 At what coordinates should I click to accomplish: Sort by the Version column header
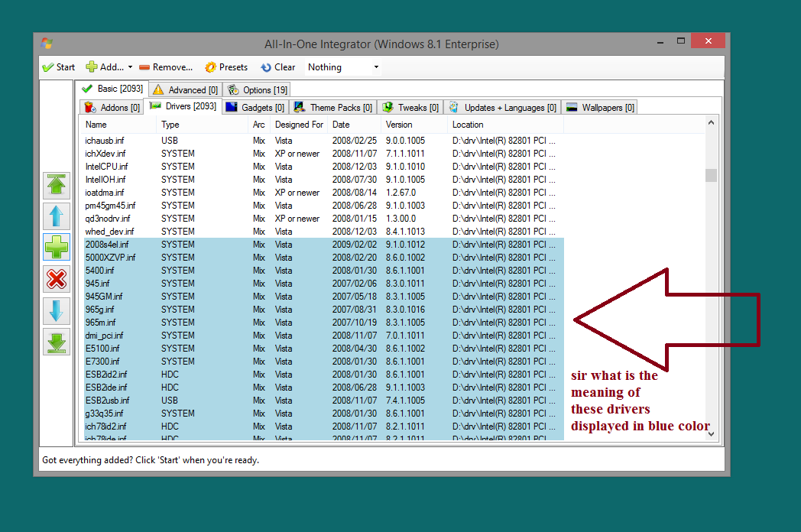point(414,125)
